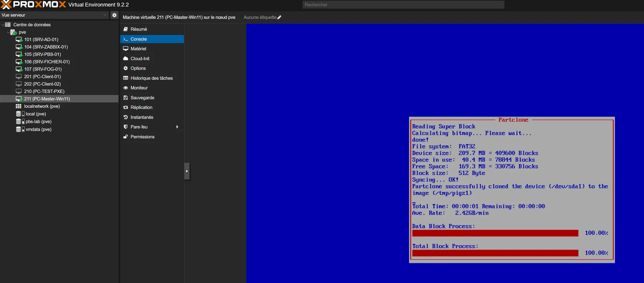Open the server view gear settings

tap(114, 15)
